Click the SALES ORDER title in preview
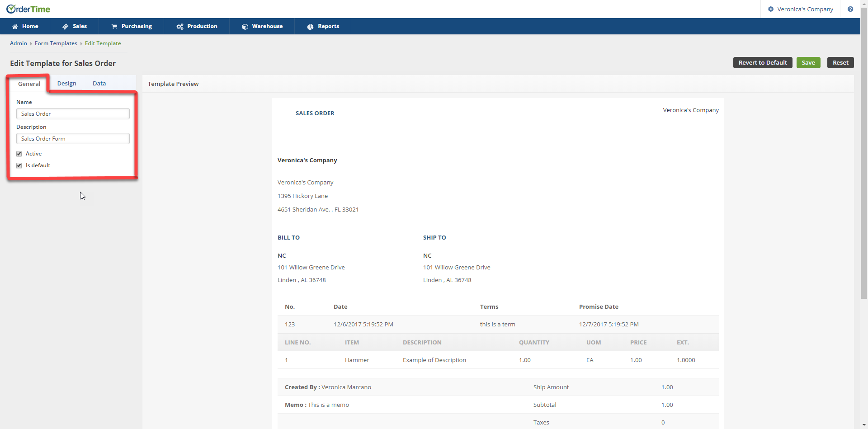 click(315, 113)
